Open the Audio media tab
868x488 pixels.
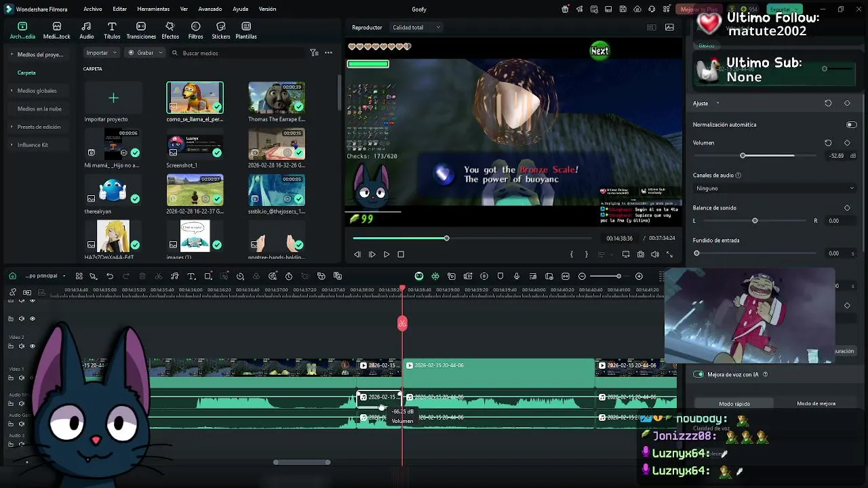click(x=87, y=30)
